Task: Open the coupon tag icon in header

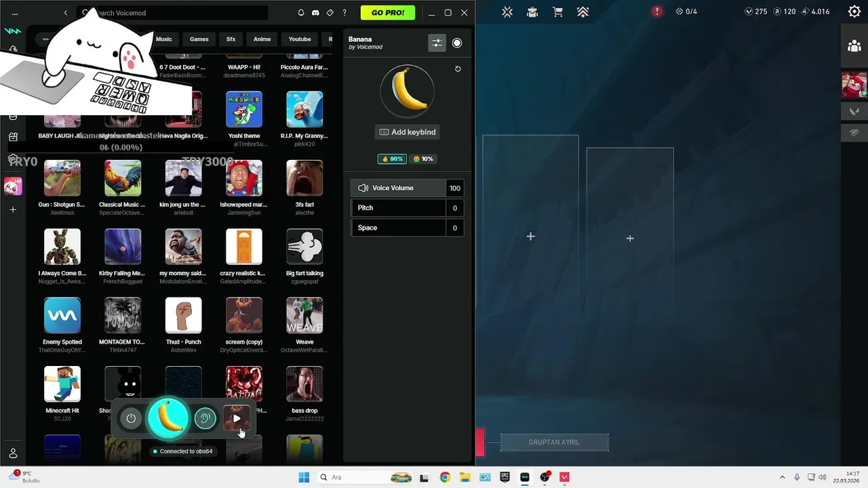Action: [330, 13]
